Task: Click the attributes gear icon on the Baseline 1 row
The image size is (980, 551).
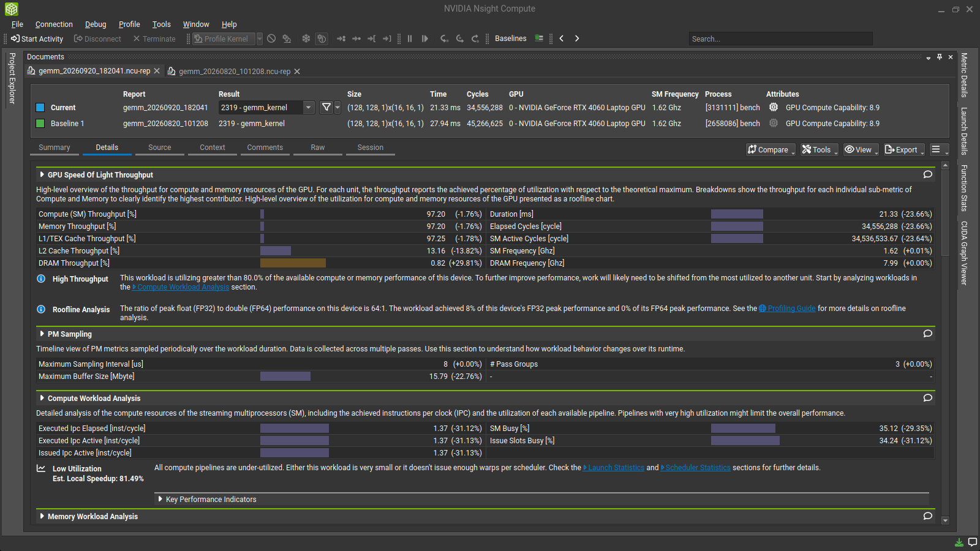Action: pos(774,123)
